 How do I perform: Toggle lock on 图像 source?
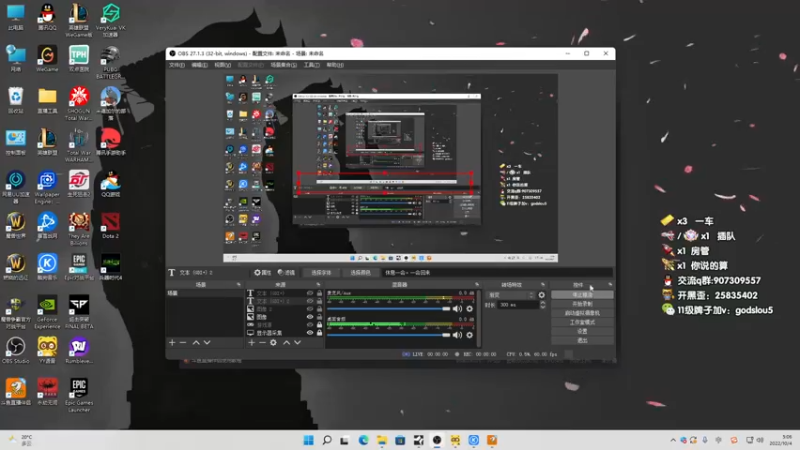point(319,317)
